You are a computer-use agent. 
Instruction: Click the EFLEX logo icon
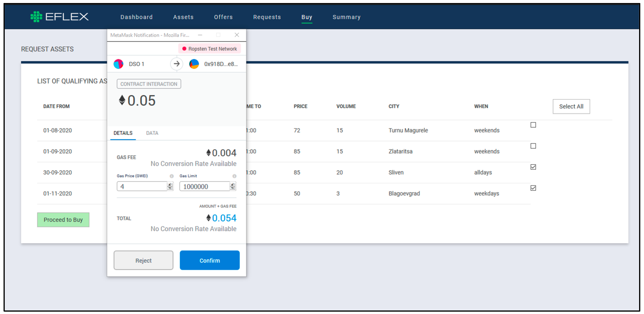[x=36, y=17]
